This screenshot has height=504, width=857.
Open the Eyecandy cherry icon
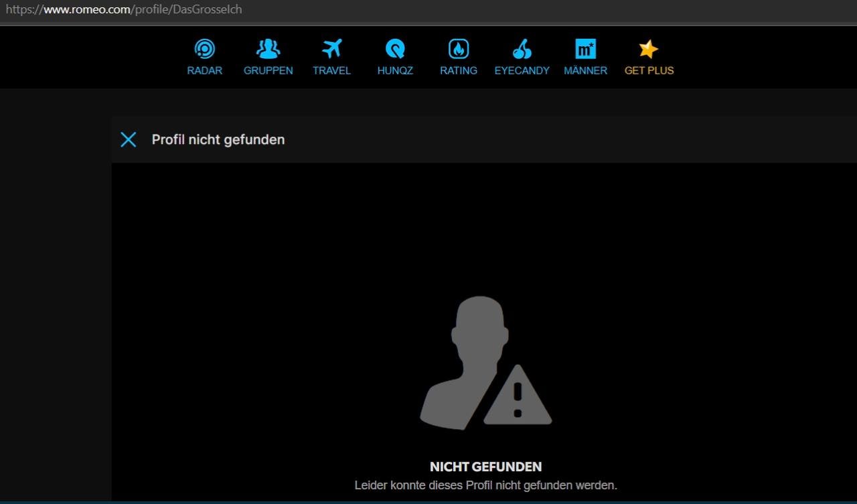tap(522, 49)
